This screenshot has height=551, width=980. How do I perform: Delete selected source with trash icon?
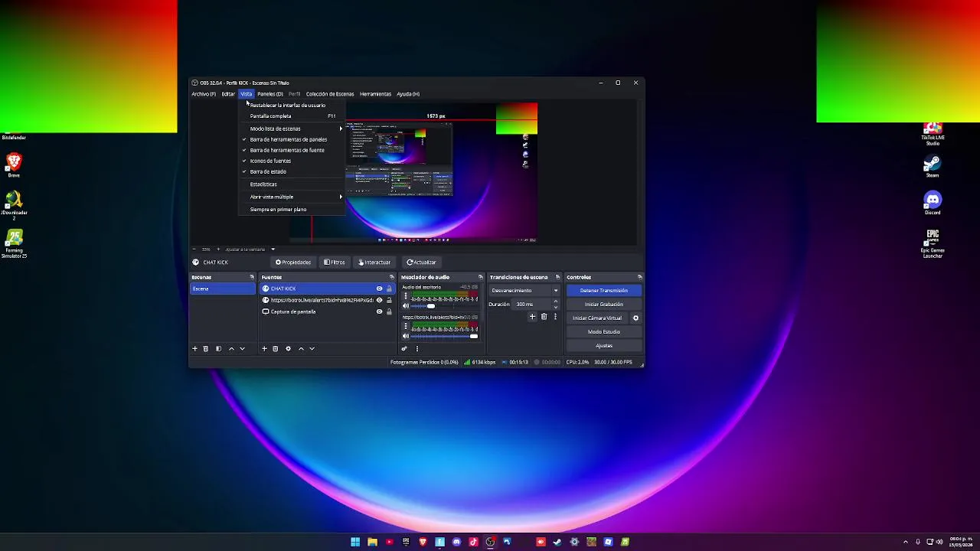pos(276,349)
